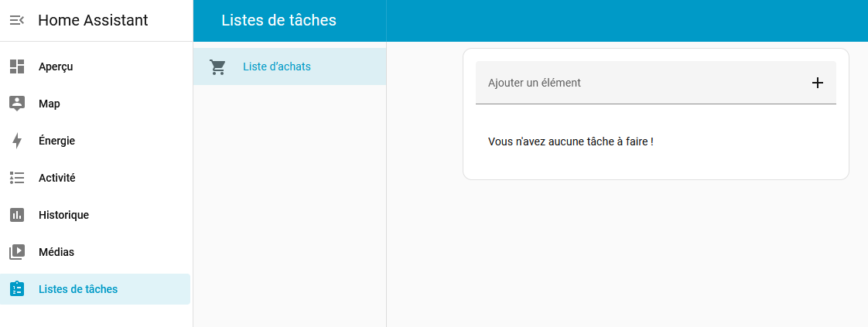Click the Historique chart icon

pyautogui.click(x=17, y=215)
